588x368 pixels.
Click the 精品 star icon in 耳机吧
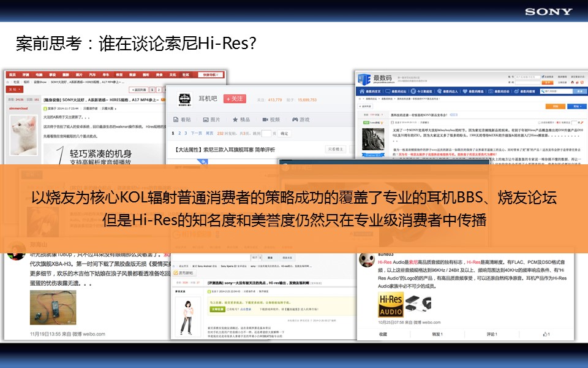click(235, 120)
